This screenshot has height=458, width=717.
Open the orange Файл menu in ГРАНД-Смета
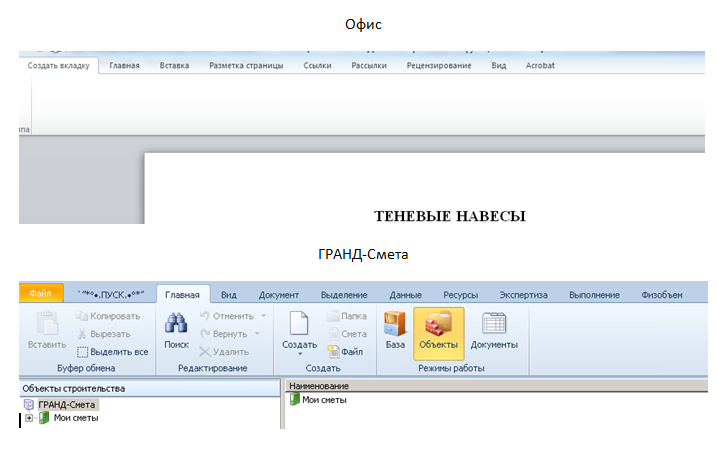[x=41, y=293]
